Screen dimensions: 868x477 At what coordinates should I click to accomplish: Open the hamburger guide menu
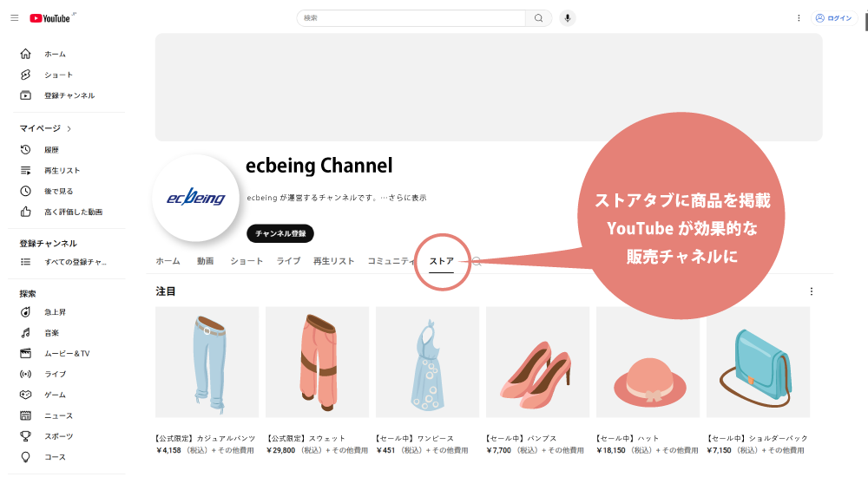(14, 17)
